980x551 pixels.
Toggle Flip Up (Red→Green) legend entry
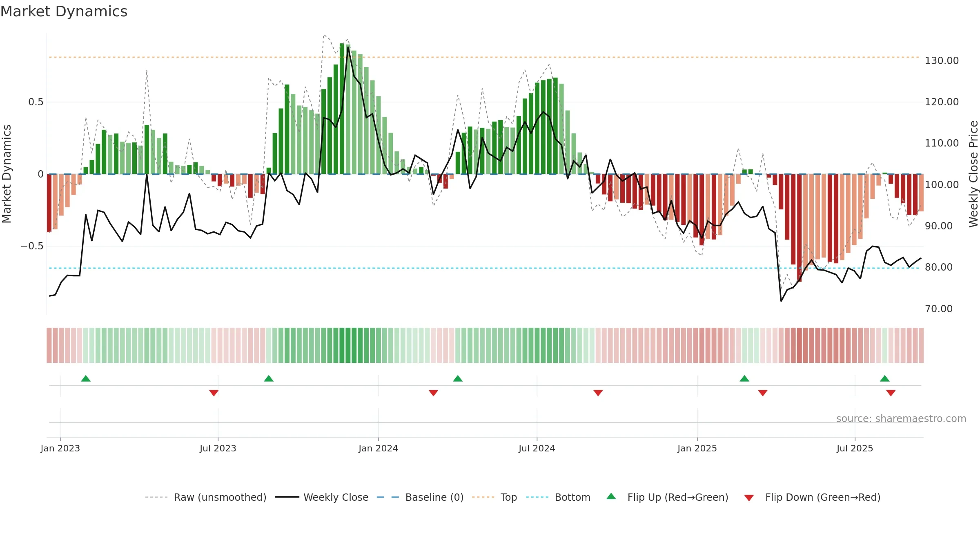click(x=667, y=497)
